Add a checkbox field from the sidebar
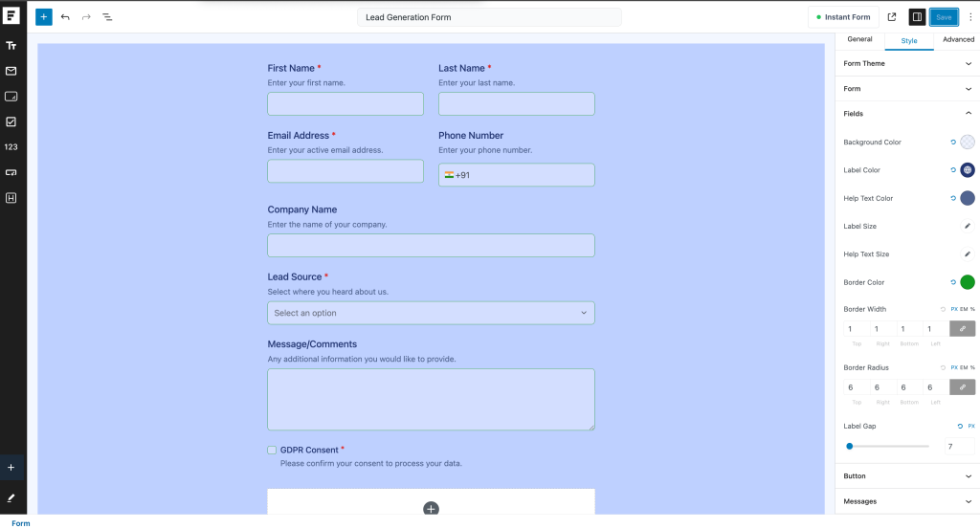Viewport: 980px width, 529px height. (x=11, y=121)
